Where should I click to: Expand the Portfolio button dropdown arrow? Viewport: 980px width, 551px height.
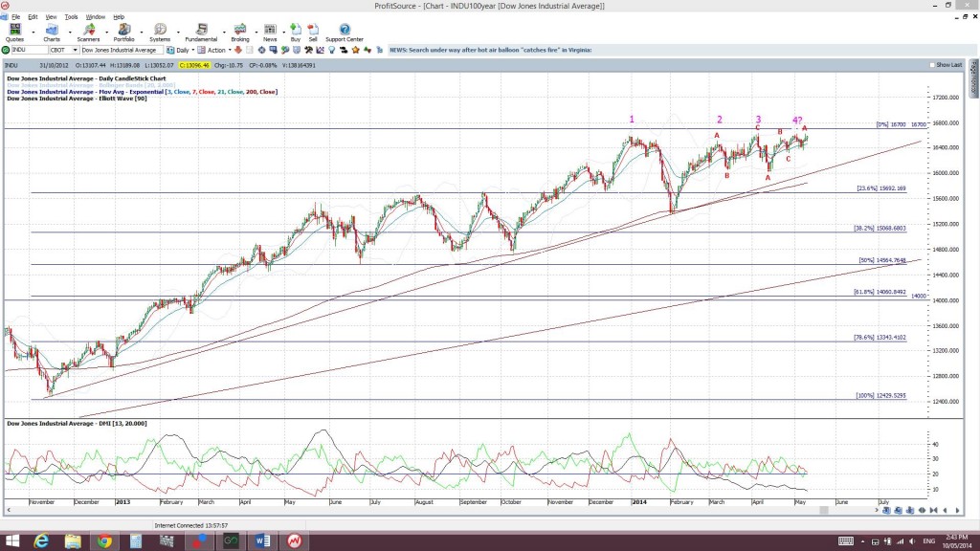coord(142,33)
